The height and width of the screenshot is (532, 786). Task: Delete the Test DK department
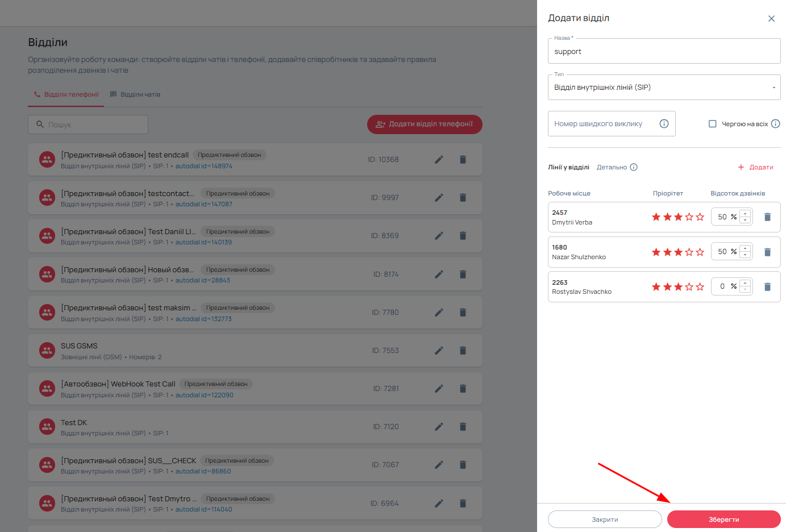point(463,427)
